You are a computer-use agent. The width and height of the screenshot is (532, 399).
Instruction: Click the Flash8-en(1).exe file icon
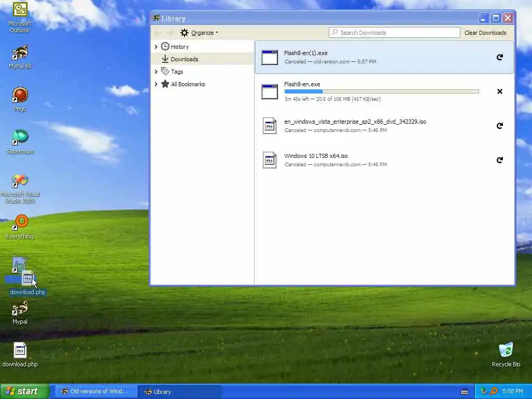(270, 57)
